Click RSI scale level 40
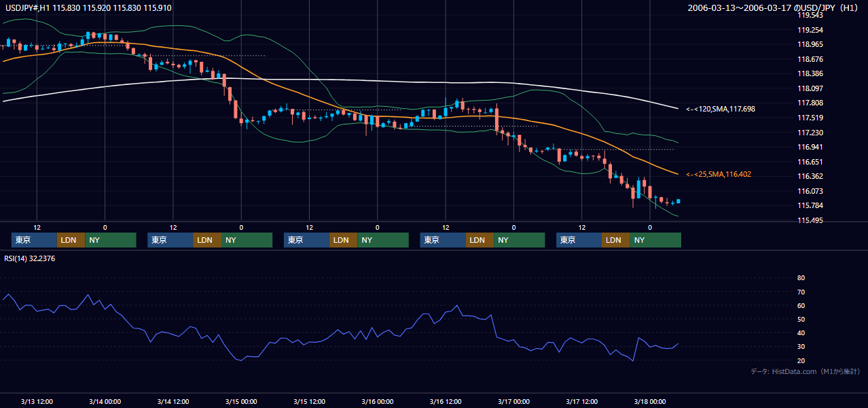Viewport: 868px width, 408px height. (x=801, y=333)
